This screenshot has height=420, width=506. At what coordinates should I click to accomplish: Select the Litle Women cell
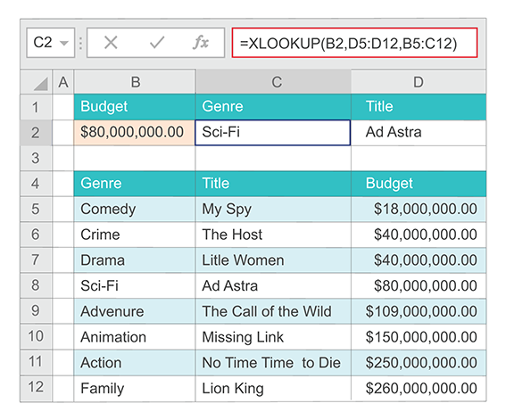[273, 260]
